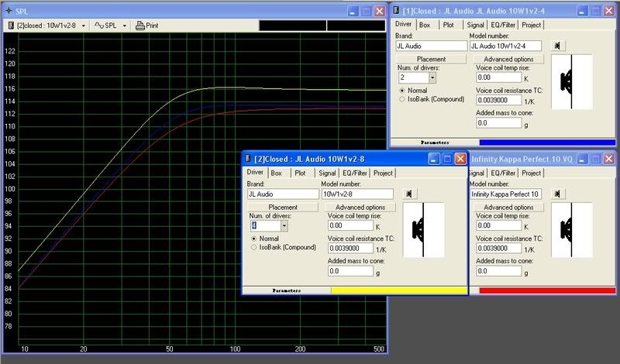Image resolution: width=620 pixels, height=364 pixels.
Task: Click Voice coil resistance TC field in [1]Closed
Action: 498,101
